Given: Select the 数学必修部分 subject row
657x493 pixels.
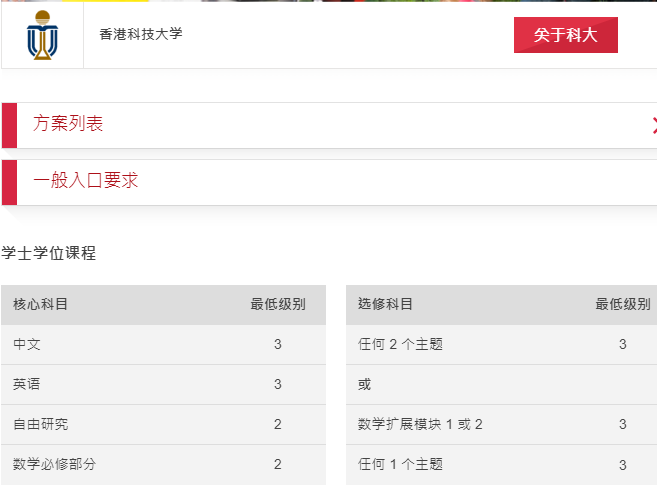Looking at the screenshot, I should pyautogui.click(x=163, y=465).
